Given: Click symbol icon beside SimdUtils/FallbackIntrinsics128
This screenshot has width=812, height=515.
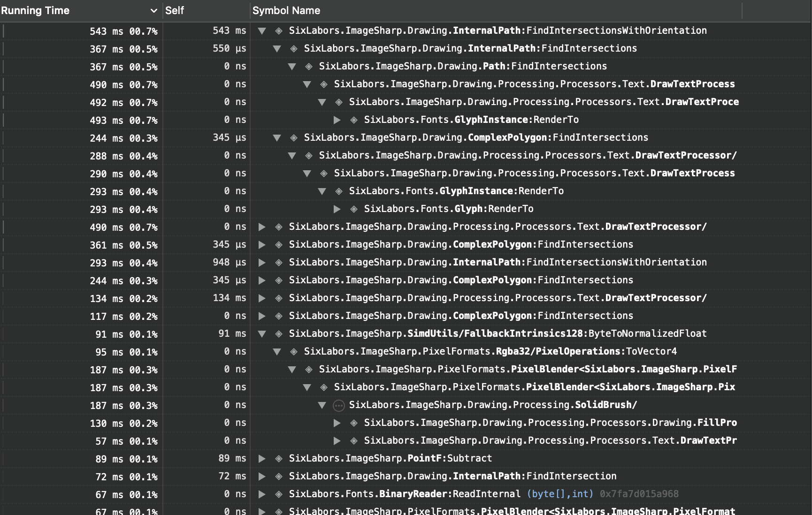Looking at the screenshot, I should [x=279, y=334].
